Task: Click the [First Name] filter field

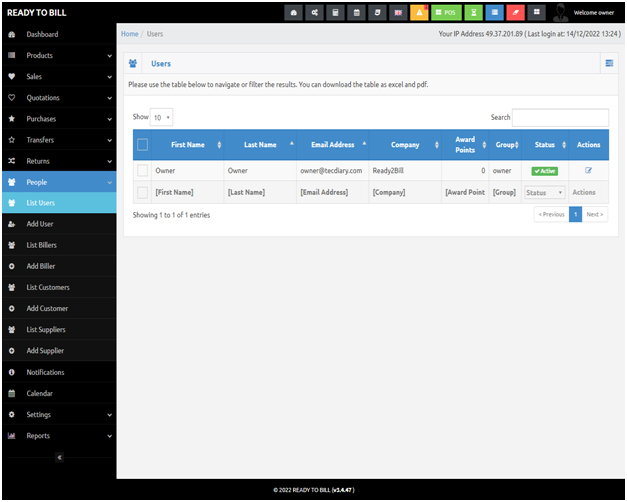Action: coord(188,193)
